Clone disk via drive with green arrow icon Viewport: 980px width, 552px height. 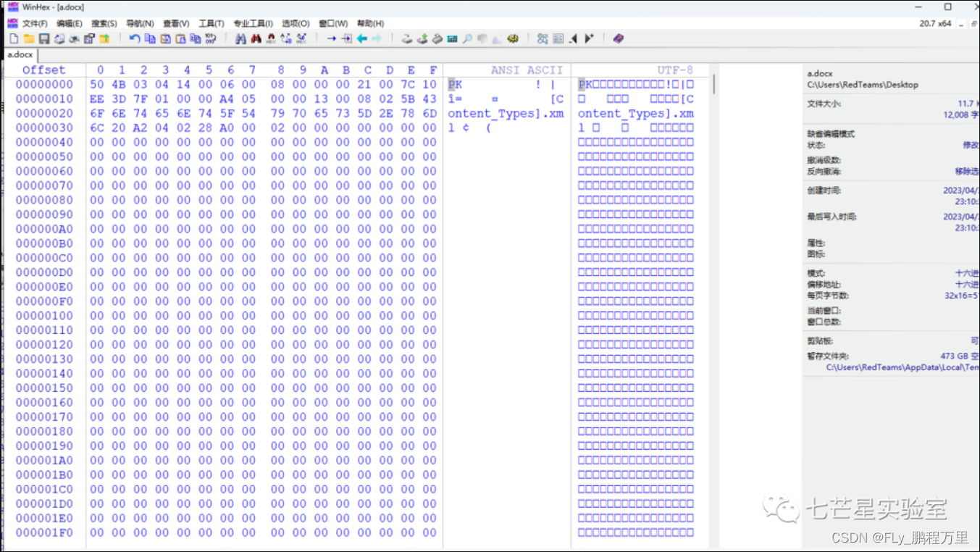pyautogui.click(x=422, y=38)
